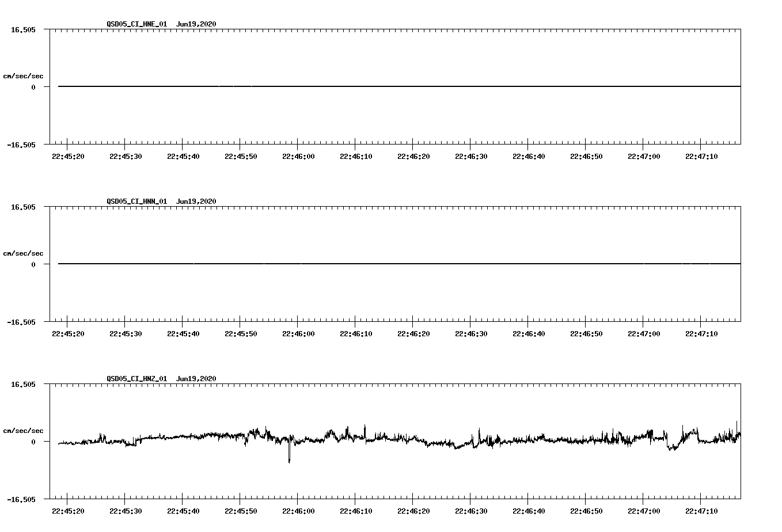Click the 22:47:10 time label under HNE chart
Screen dimensions: 782x532
click(701, 157)
